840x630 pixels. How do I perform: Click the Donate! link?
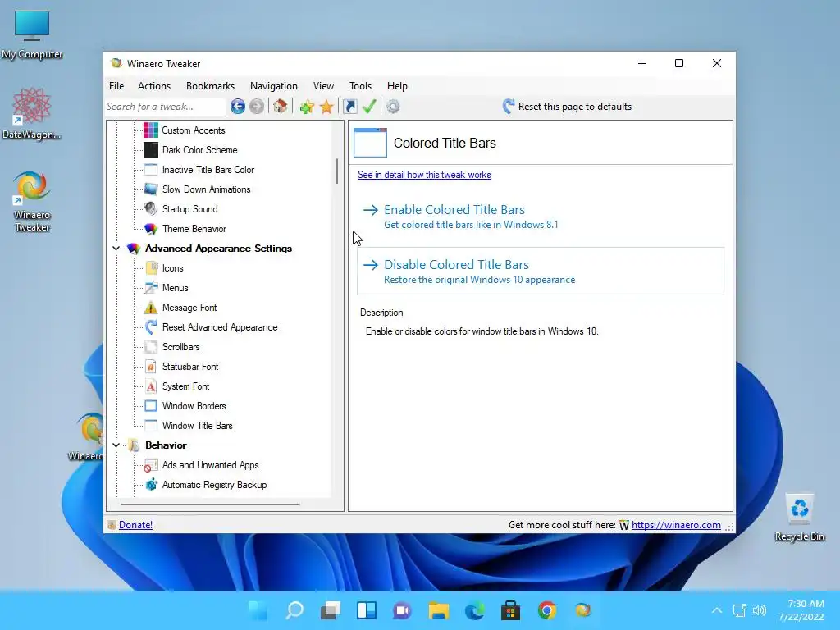click(x=135, y=525)
